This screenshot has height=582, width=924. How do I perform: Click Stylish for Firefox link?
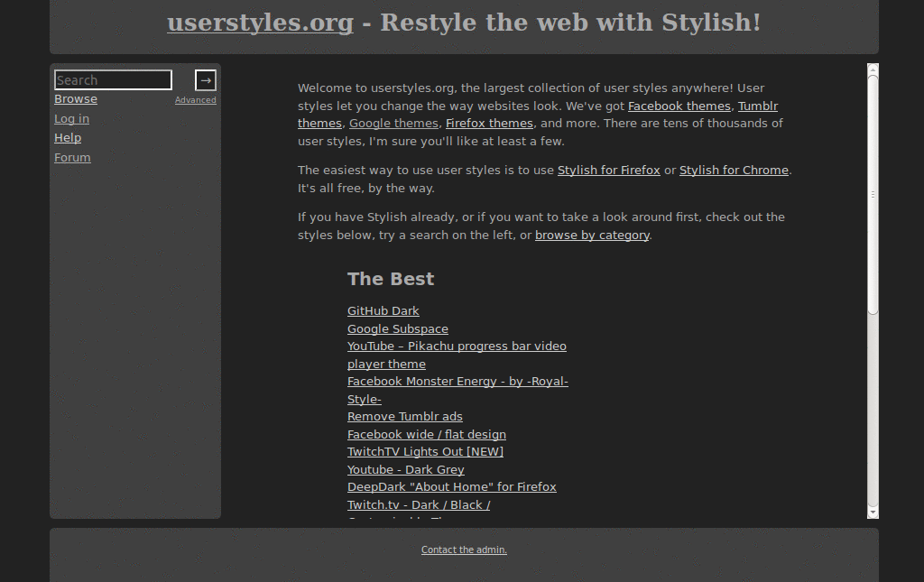click(608, 170)
